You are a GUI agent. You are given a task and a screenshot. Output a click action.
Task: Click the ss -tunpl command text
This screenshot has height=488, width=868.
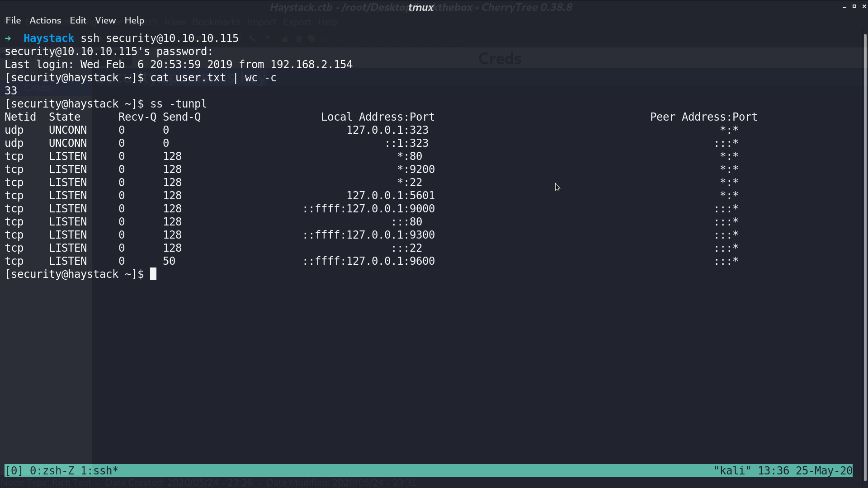(179, 104)
